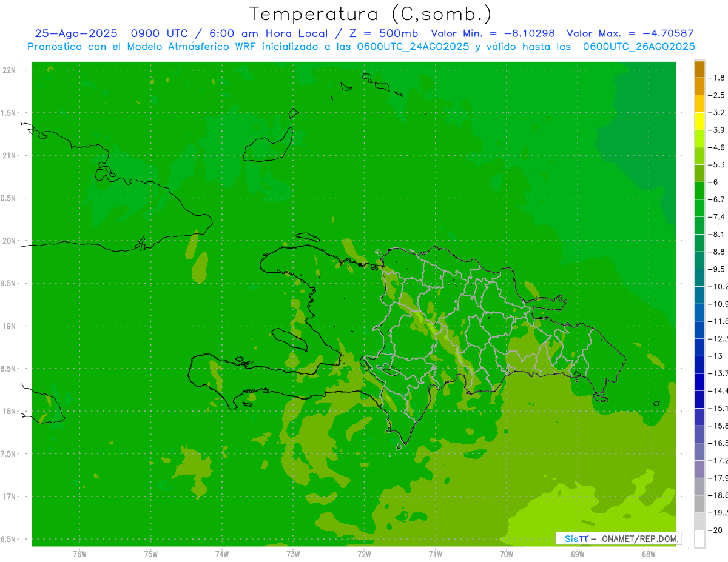This screenshot has width=728, height=562.
Task: Click the '68W' longitude label
Action: 649,554
